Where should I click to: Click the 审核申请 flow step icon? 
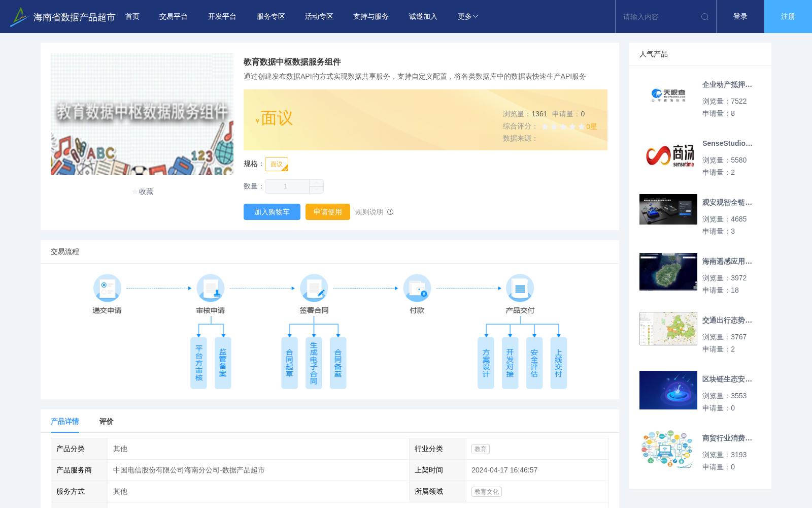(211, 288)
